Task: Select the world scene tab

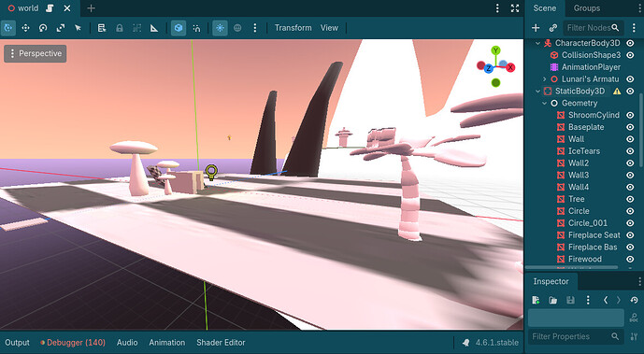Action: 28,8
